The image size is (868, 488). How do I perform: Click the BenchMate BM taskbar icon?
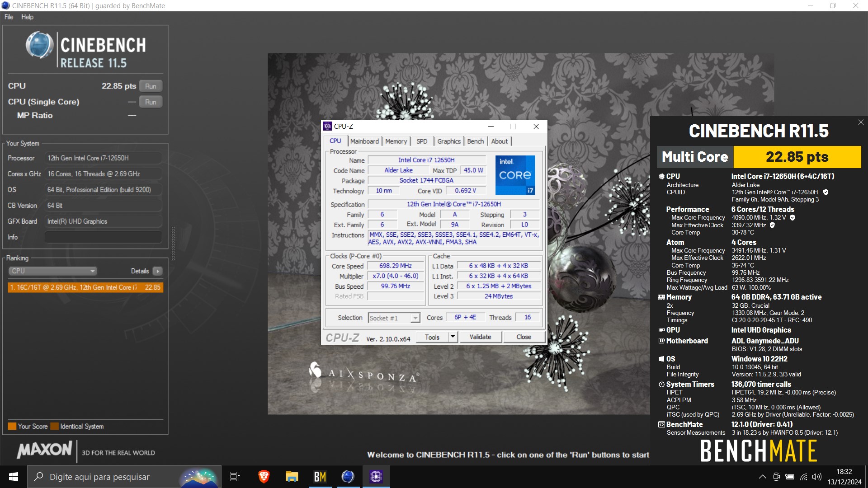(x=320, y=477)
